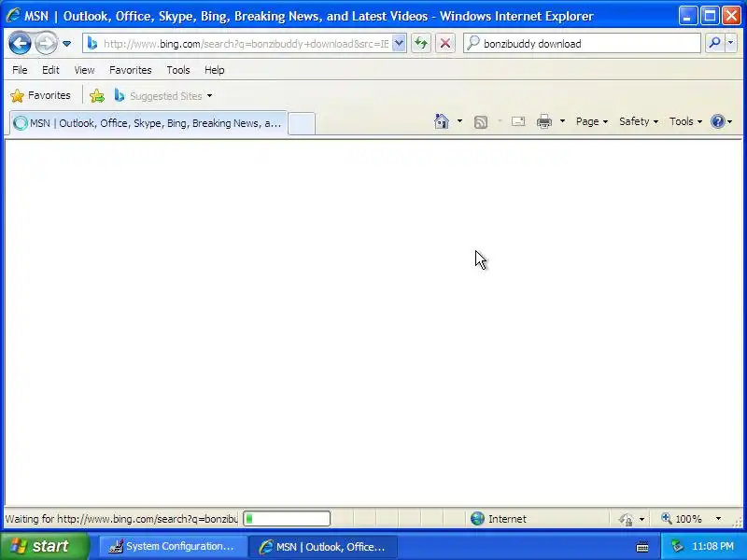Click the Forward arrow button

point(46,44)
